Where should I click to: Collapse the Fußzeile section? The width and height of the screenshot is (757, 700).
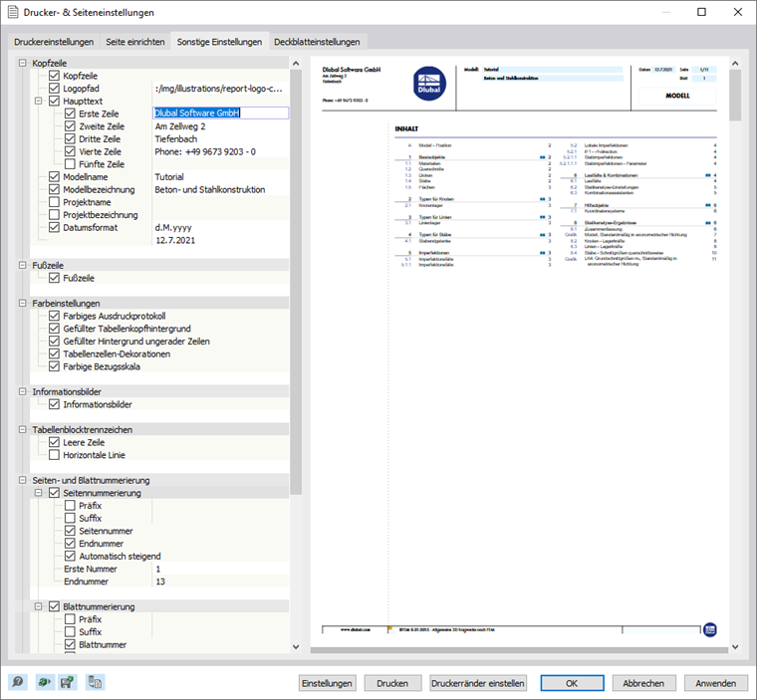coord(22,265)
